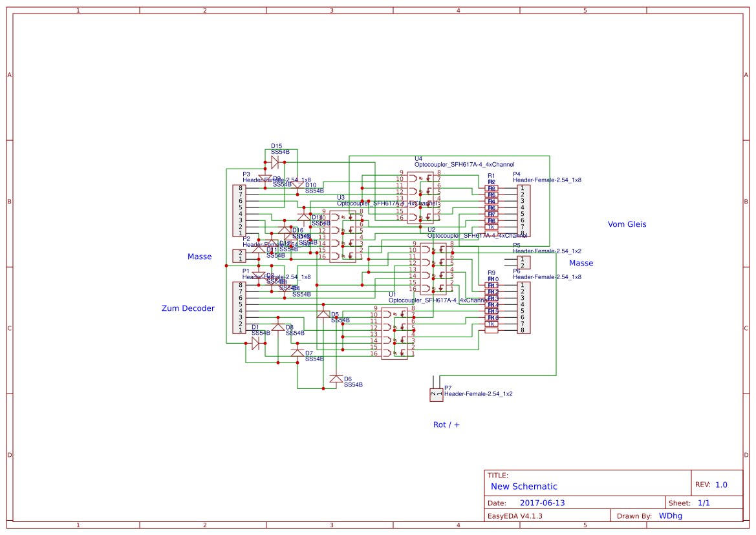Image resolution: width=756 pixels, height=535 pixels.
Task: Click diode D6 SS54B symbol
Action: 336,378
